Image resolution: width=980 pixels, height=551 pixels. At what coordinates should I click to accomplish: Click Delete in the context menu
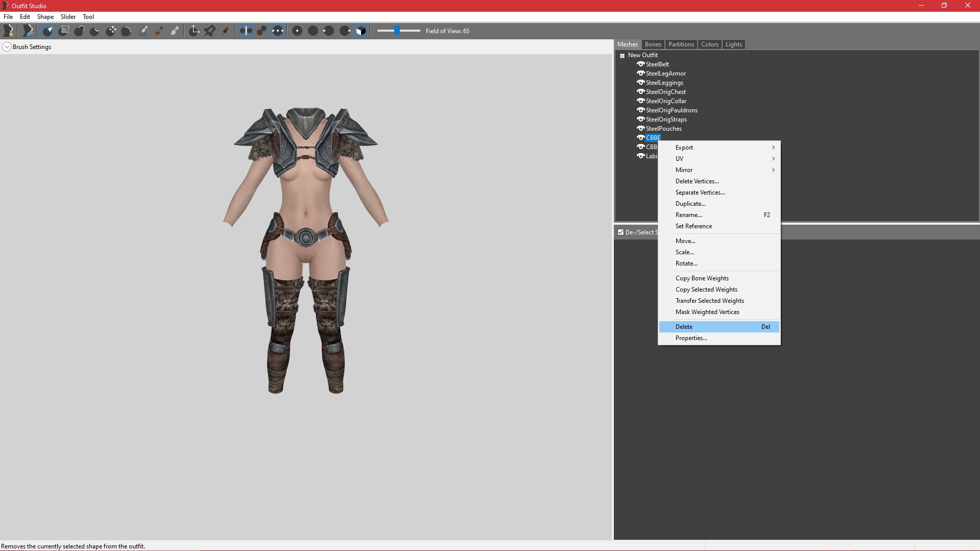click(719, 327)
